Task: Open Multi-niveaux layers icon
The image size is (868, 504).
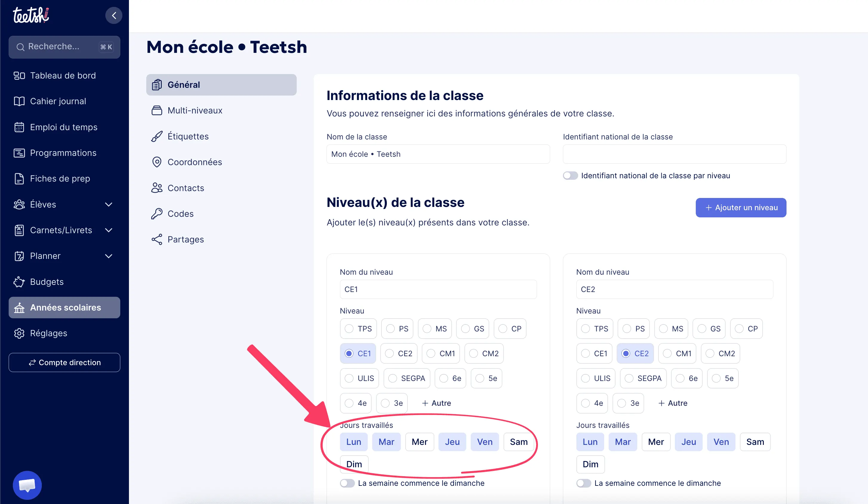Action: (157, 110)
